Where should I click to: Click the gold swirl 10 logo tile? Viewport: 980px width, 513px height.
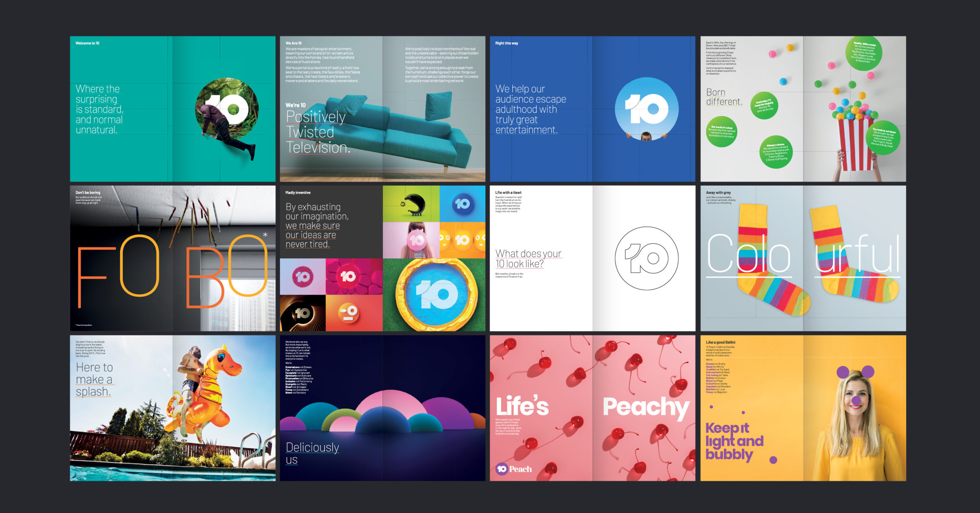(x=302, y=313)
